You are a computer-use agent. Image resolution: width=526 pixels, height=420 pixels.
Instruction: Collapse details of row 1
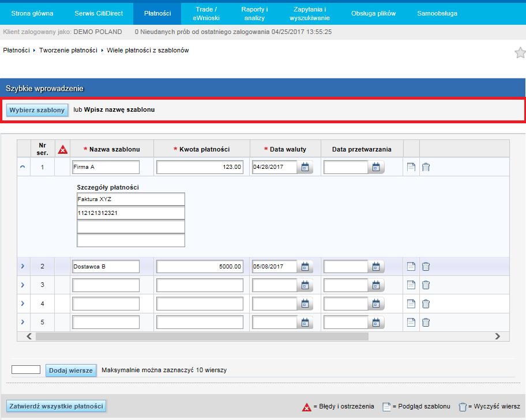(x=22, y=167)
